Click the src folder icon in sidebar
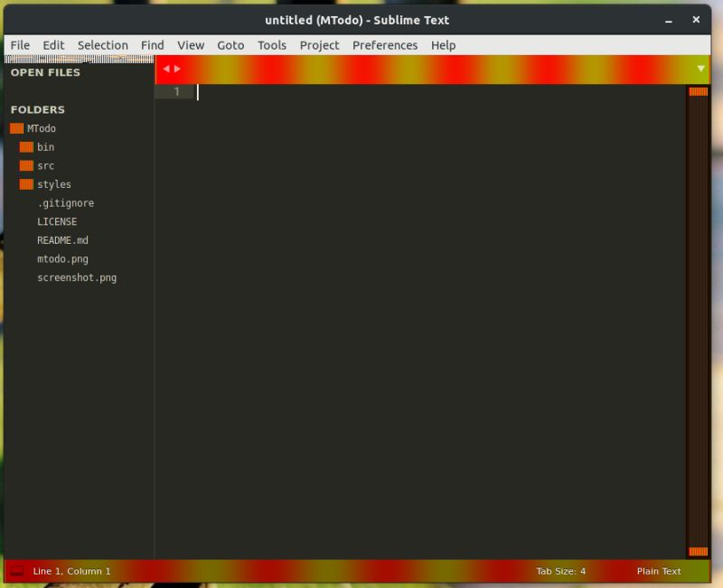 click(26, 165)
